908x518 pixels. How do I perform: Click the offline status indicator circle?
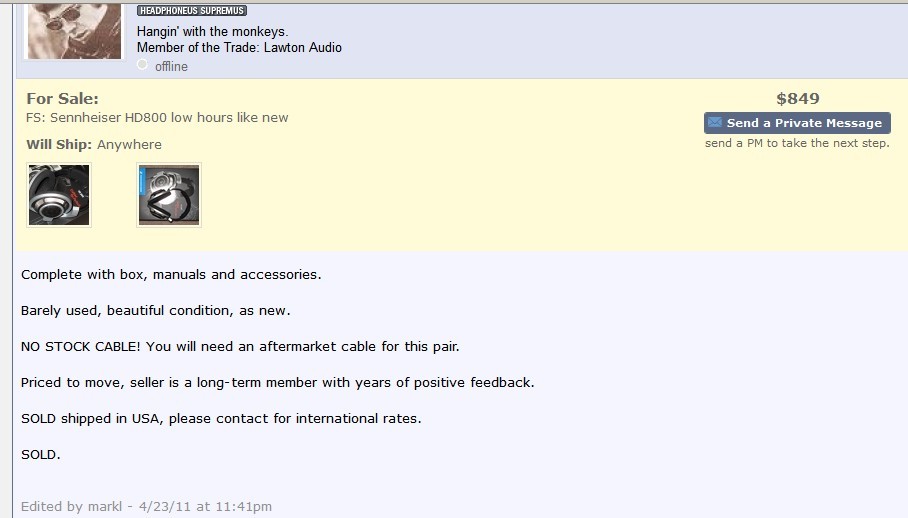click(142, 65)
